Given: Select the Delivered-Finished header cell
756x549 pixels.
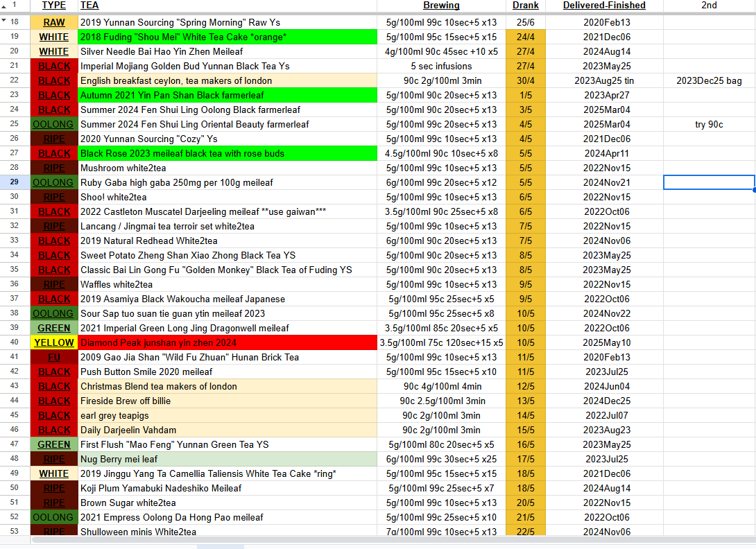Looking at the screenshot, I should [x=604, y=6].
